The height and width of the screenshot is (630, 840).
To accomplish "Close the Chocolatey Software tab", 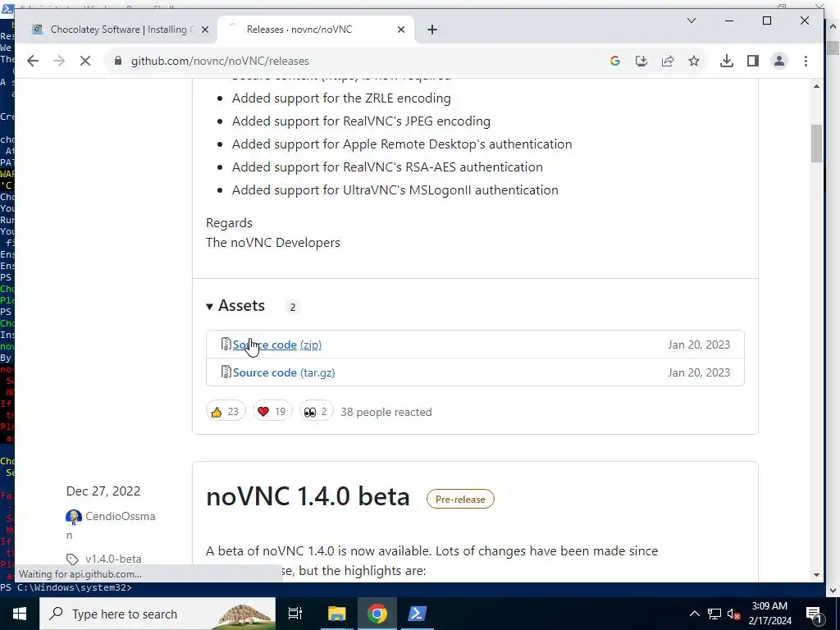I will point(204,30).
